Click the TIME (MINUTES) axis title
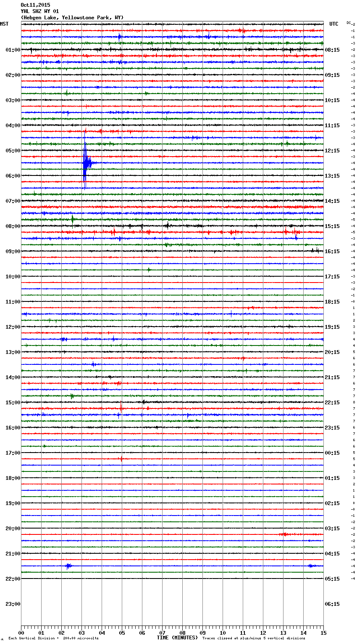This screenshot has height=644, width=357. click(177, 638)
